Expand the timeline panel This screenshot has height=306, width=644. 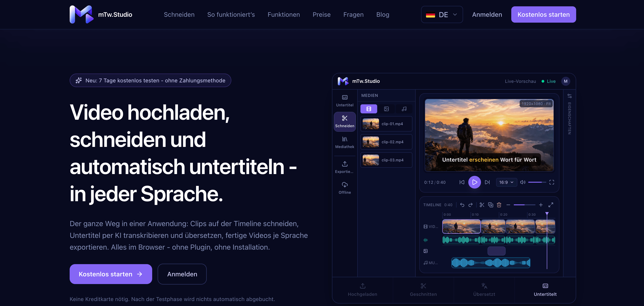click(x=551, y=205)
